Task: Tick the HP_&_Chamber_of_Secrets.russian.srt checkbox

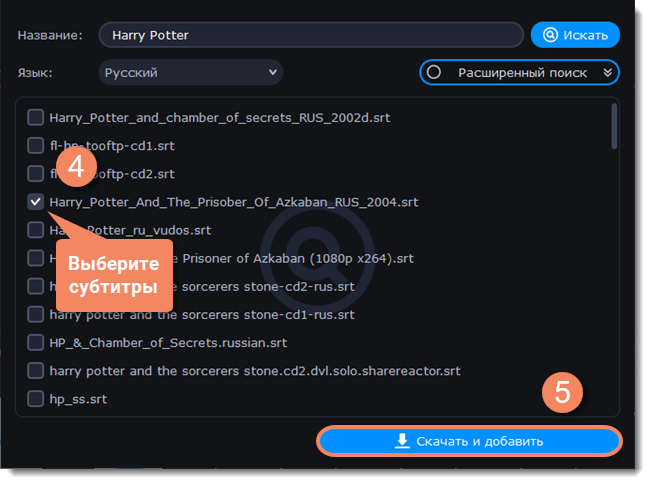Action: point(36,343)
